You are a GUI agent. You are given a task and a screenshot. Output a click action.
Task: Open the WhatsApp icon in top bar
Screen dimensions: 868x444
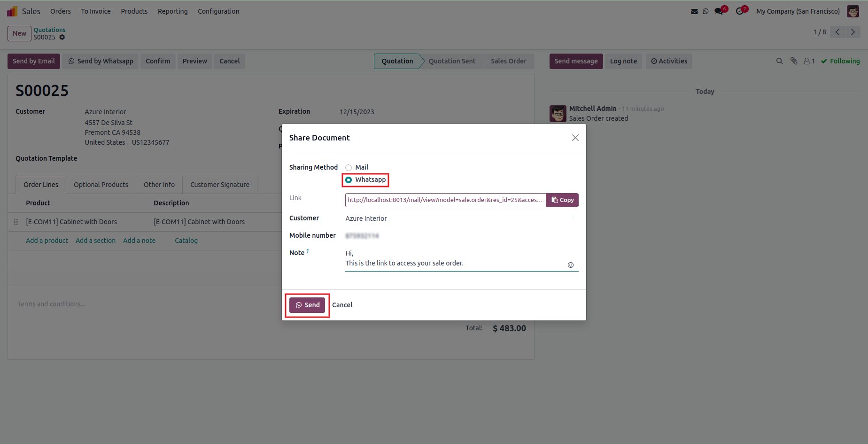pyautogui.click(x=705, y=11)
